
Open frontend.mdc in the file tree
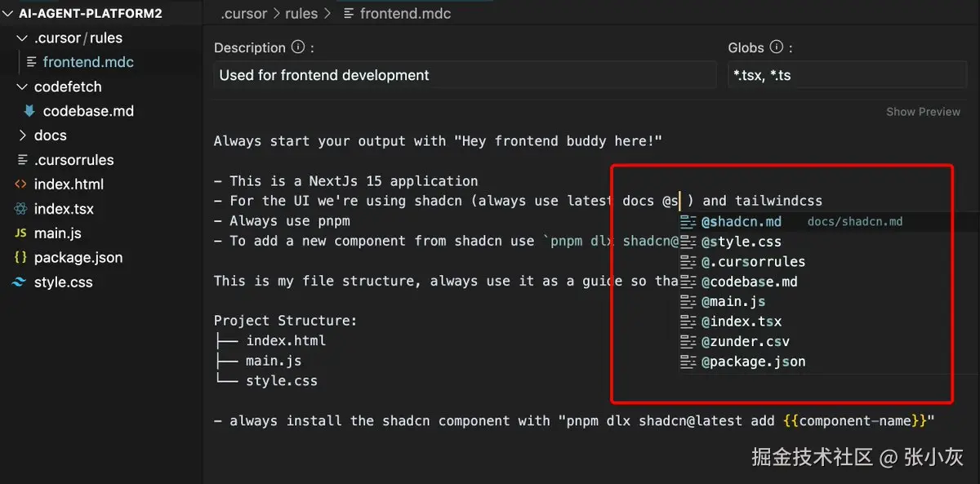pyautogui.click(x=88, y=62)
